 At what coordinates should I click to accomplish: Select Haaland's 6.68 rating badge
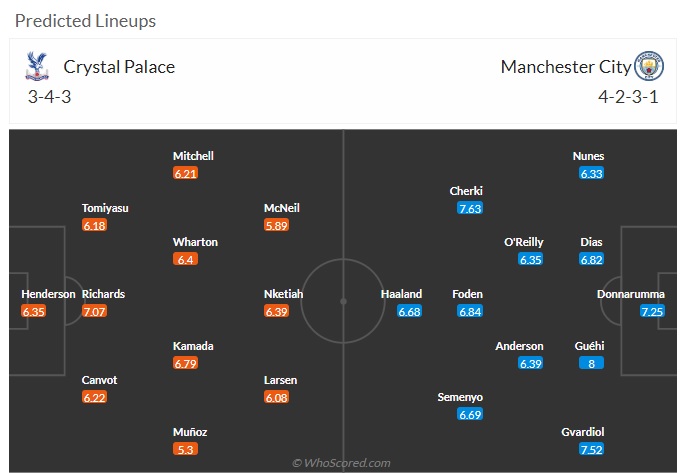click(410, 312)
